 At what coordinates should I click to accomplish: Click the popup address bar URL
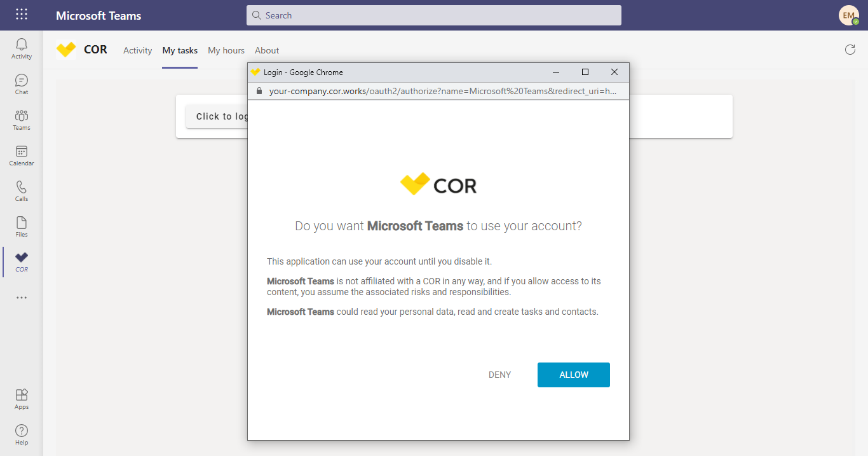(x=443, y=91)
